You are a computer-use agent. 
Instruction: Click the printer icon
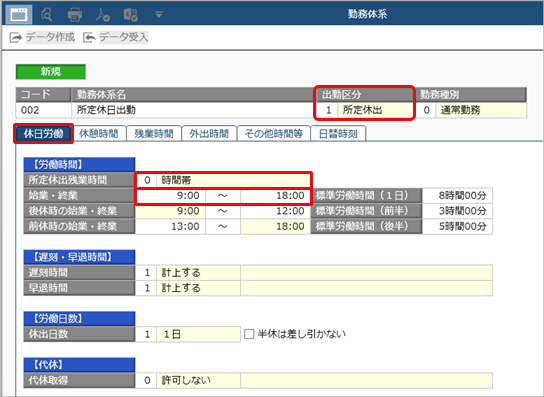75,15
